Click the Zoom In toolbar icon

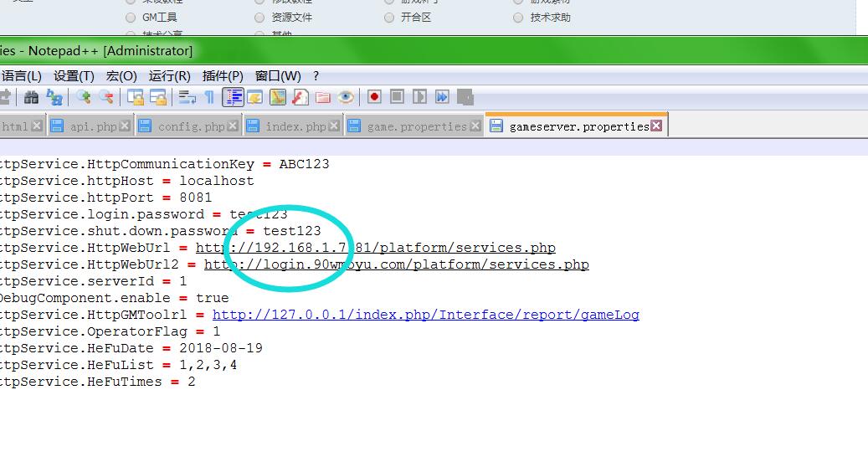83,97
